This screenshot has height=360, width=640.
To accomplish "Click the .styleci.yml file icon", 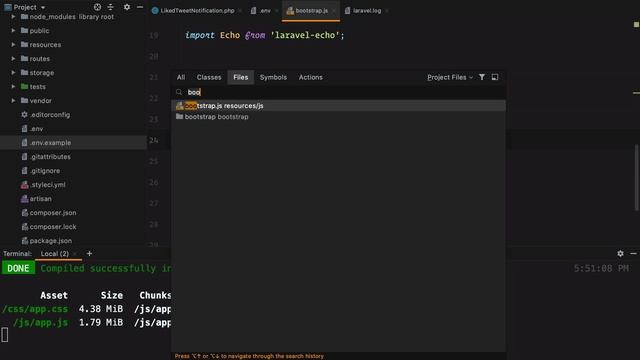I will click(x=24, y=184).
